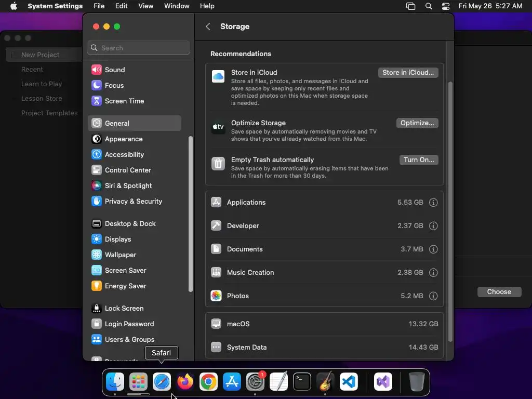
Task: Open Privacy & Security settings
Action: (x=135, y=201)
